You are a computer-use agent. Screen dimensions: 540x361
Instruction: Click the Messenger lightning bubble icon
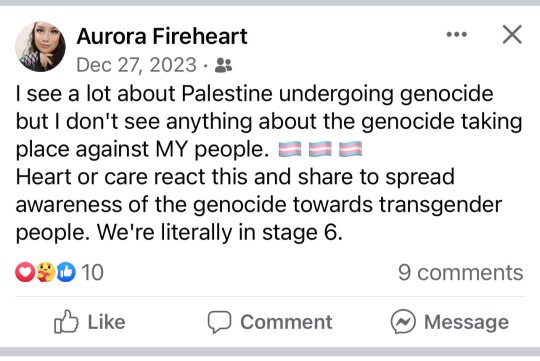tap(403, 322)
